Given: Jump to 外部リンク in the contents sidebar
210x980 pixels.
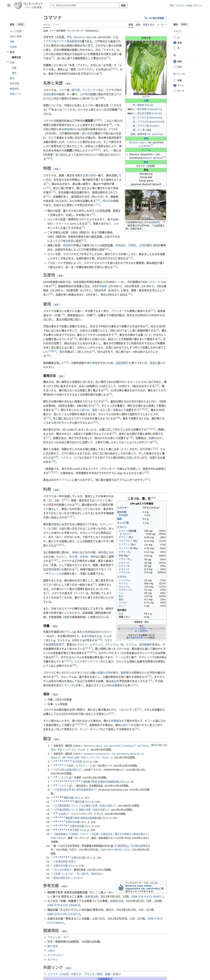Looking at the screenshot, I should [x=16, y=94].
